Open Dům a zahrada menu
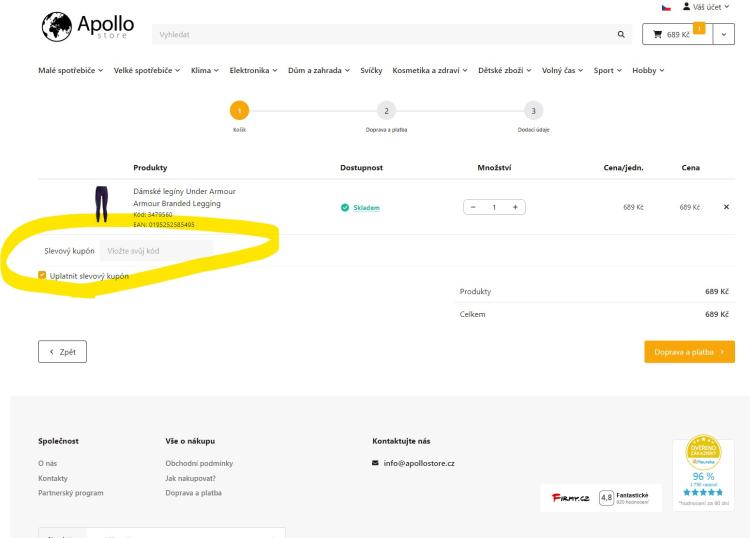This screenshot has width=750, height=538. (319, 70)
